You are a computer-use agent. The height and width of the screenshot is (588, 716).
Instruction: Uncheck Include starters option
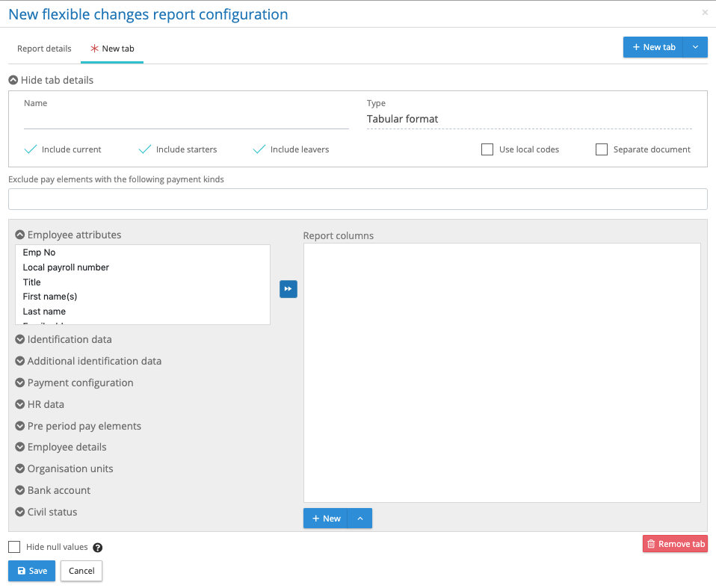(145, 149)
